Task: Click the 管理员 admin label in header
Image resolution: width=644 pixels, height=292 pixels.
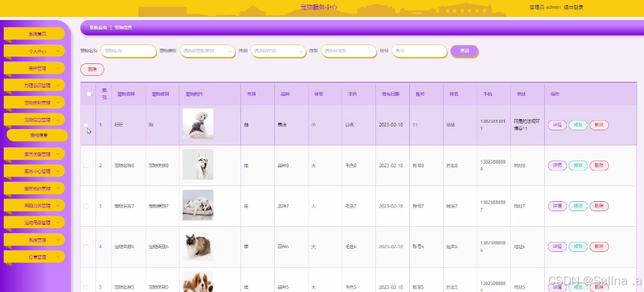Action: coord(545,7)
